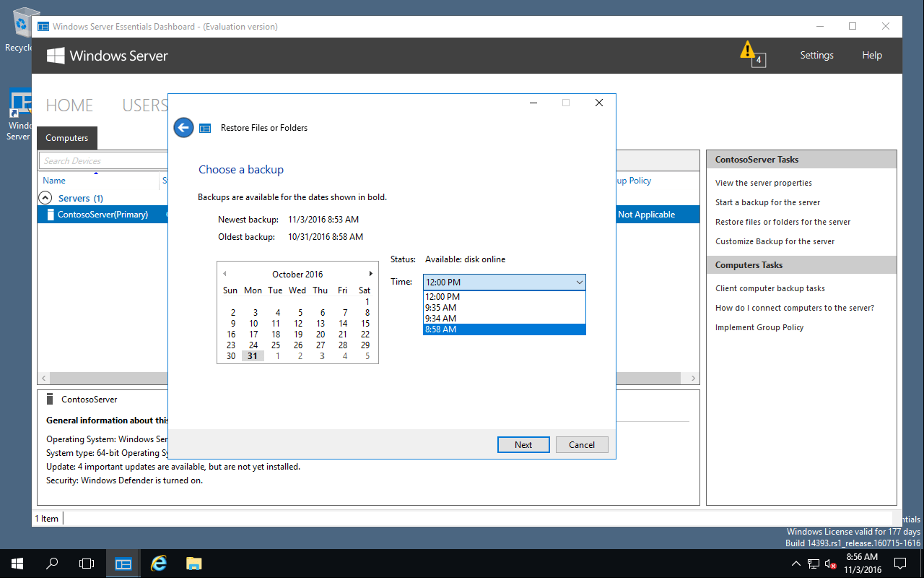The height and width of the screenshot is (578, 924).
Task: Close the Restore Files or Folders dialog
Action: point(598,103)
